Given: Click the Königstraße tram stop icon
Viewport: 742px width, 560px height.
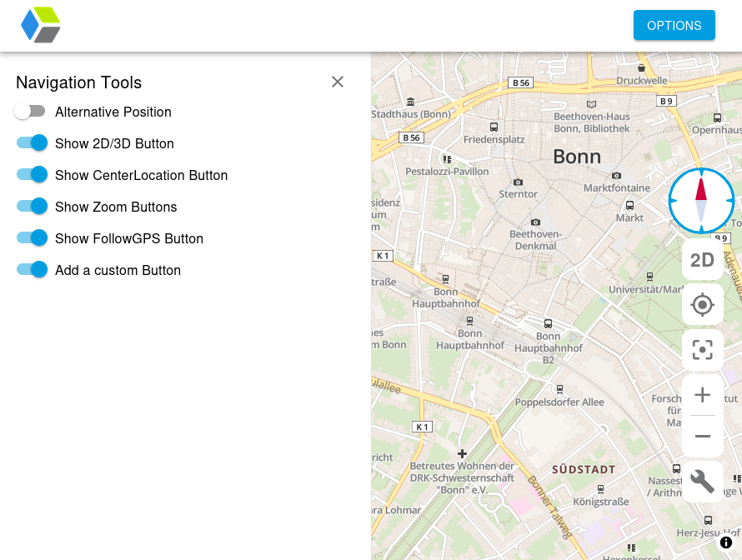Looking at the screenshot, I should [x=600, y=488].
